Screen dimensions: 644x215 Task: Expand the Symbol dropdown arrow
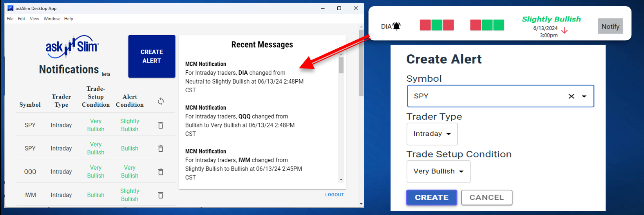pos(584,96)
